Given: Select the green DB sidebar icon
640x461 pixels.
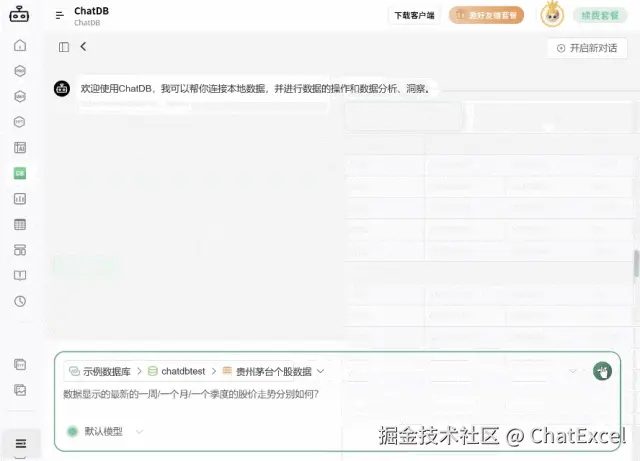Looking at the screenshot, I should click(x=20, y=173).
